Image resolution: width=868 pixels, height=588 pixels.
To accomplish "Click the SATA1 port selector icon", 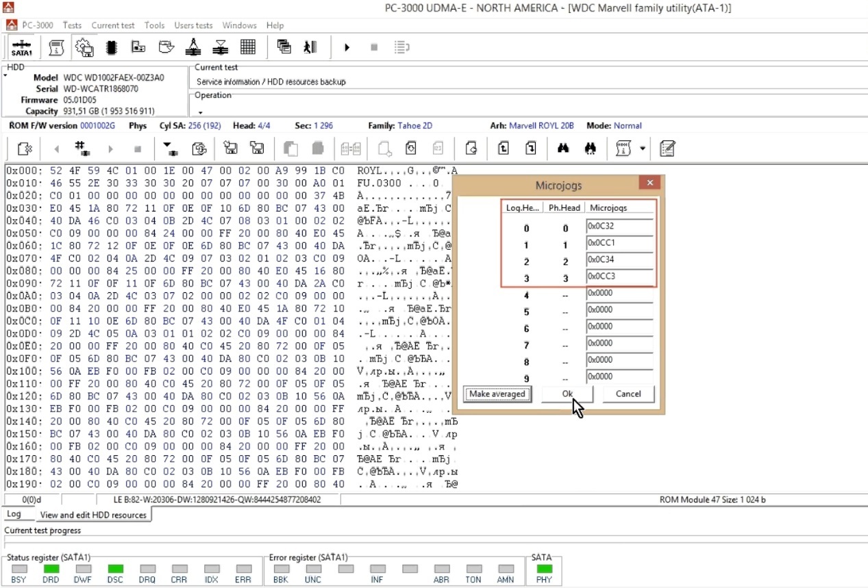I will tap(21, 47).
